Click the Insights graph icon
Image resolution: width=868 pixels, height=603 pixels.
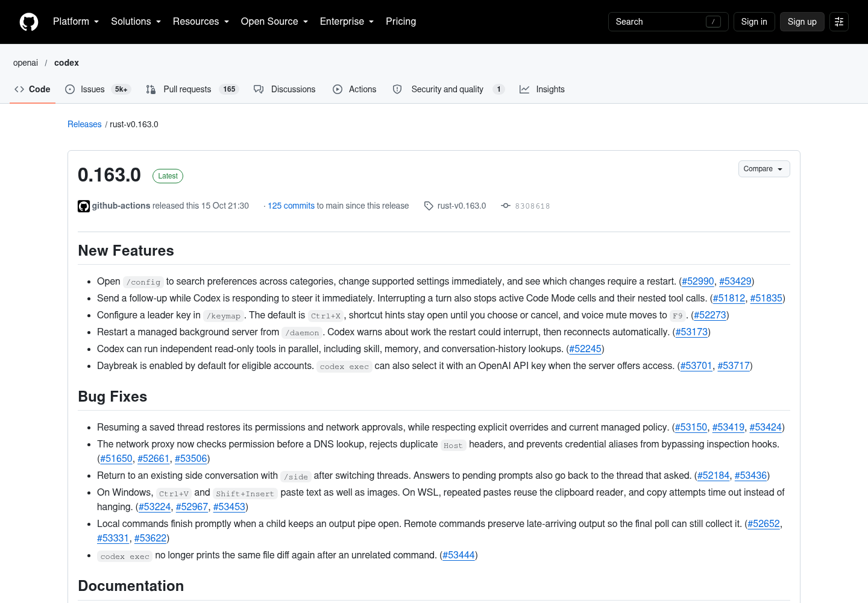[524, 89]
